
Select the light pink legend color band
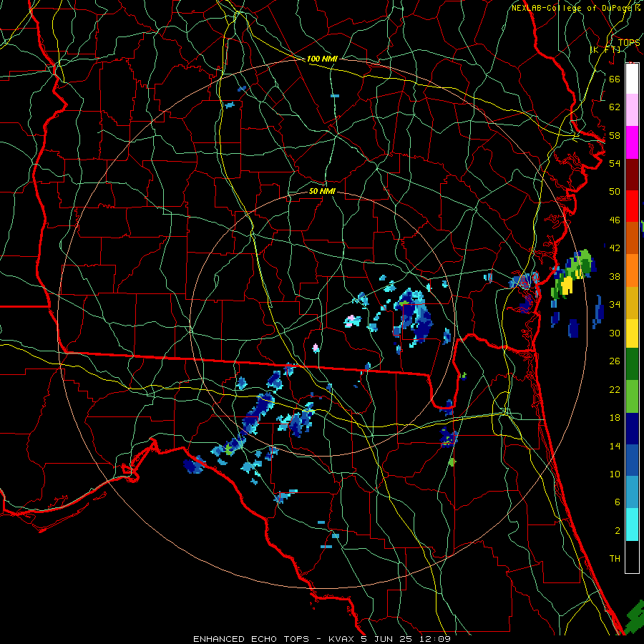632,110
